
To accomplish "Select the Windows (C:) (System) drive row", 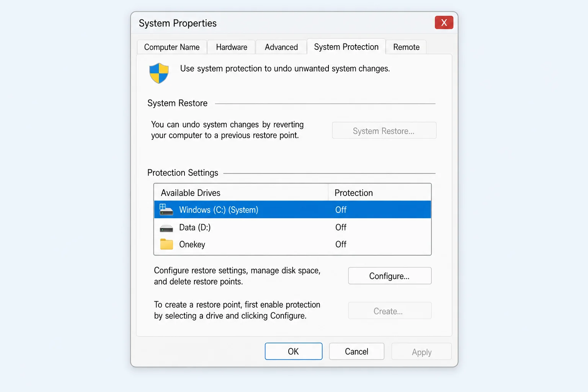I will [x=292, y=210].
